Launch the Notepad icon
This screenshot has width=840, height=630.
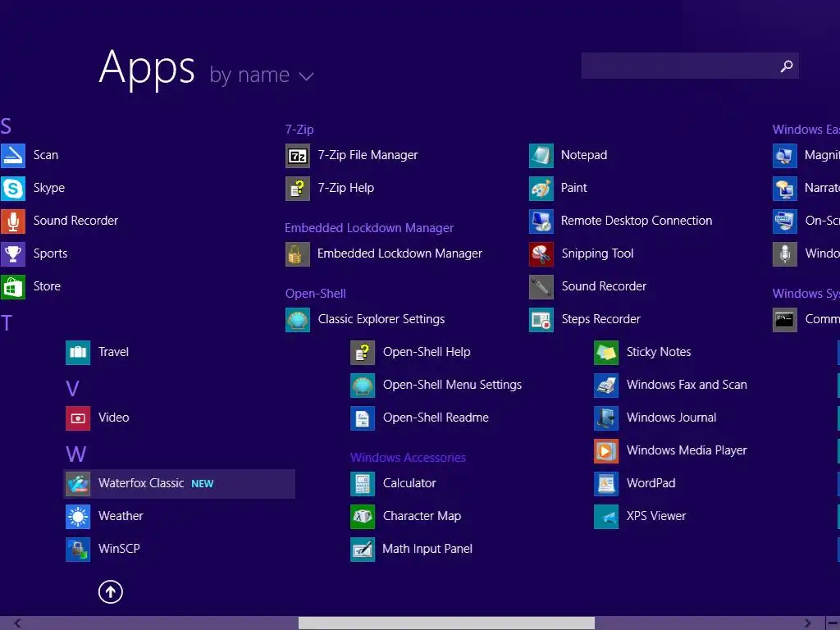click(x=541, y=155)
